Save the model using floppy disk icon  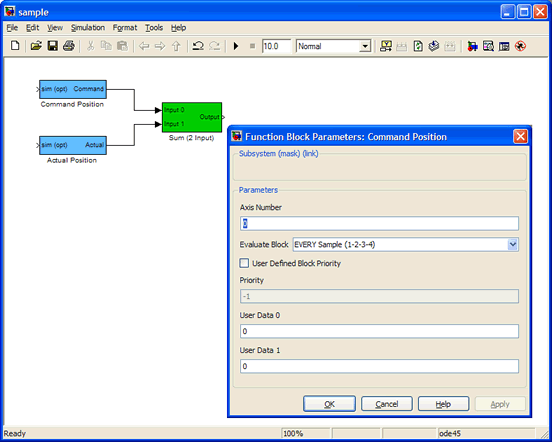pos(52,46)
